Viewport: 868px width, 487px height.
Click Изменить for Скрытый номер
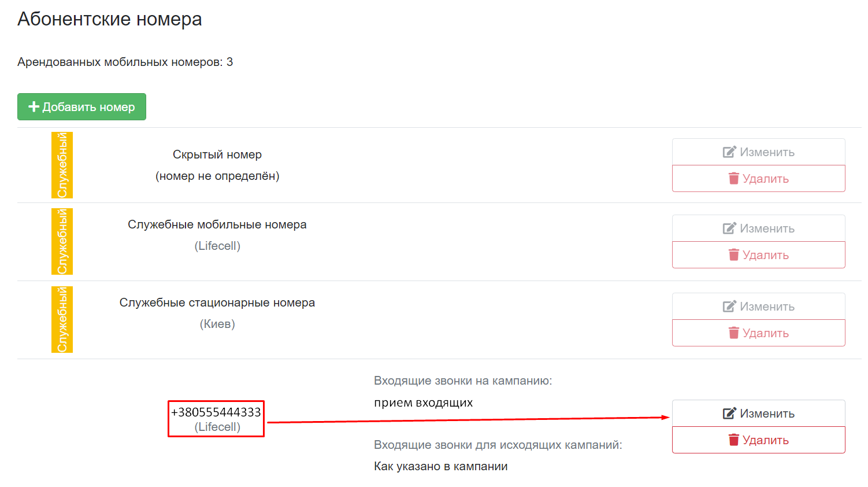759,152
